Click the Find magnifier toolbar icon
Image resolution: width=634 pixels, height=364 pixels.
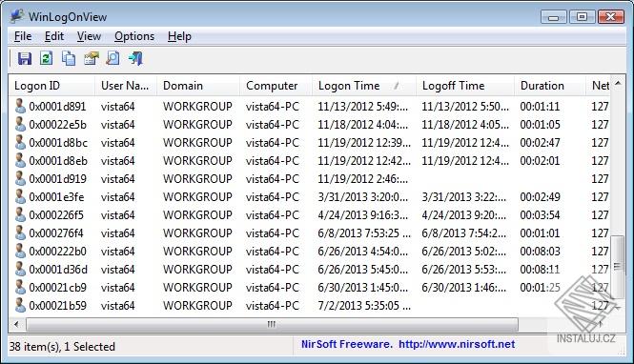click(x=112, y=58)
